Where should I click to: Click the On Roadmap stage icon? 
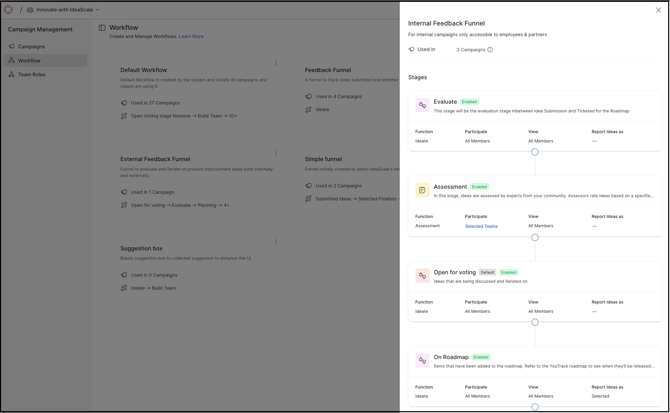coord(422,360)
